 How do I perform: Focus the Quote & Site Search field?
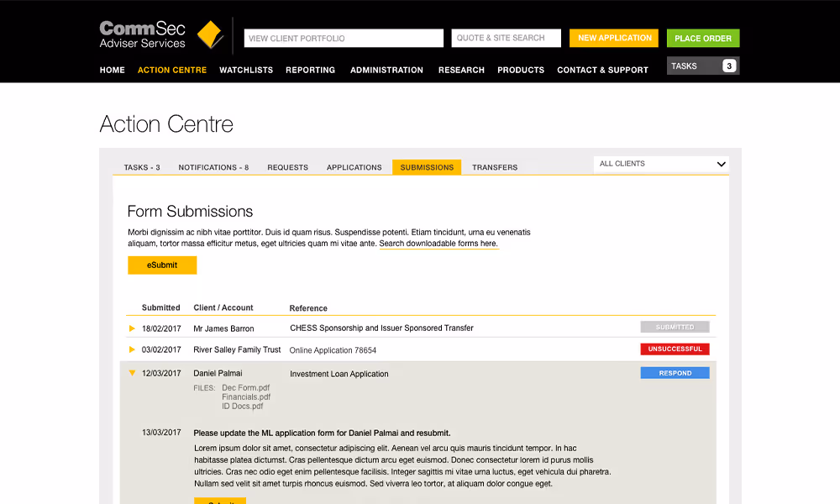tap(507, 38)
